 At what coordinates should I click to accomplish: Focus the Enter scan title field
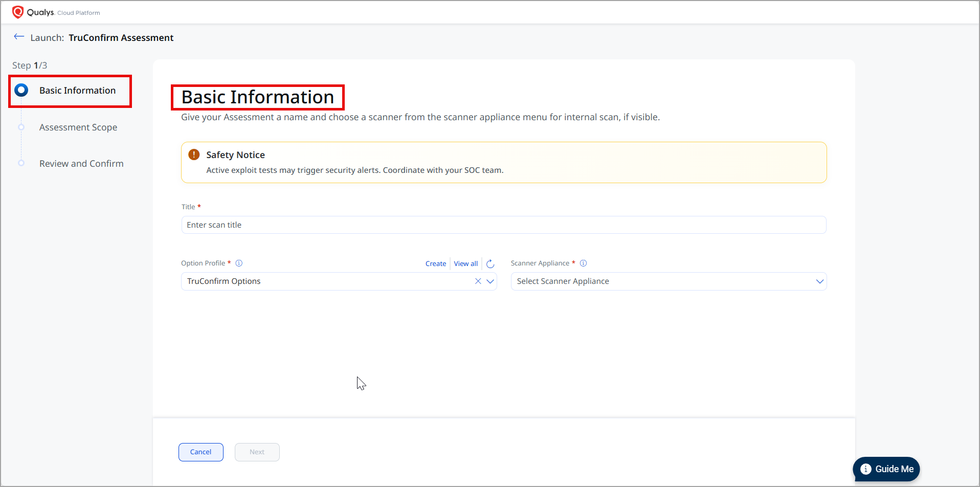pos(503,225)
